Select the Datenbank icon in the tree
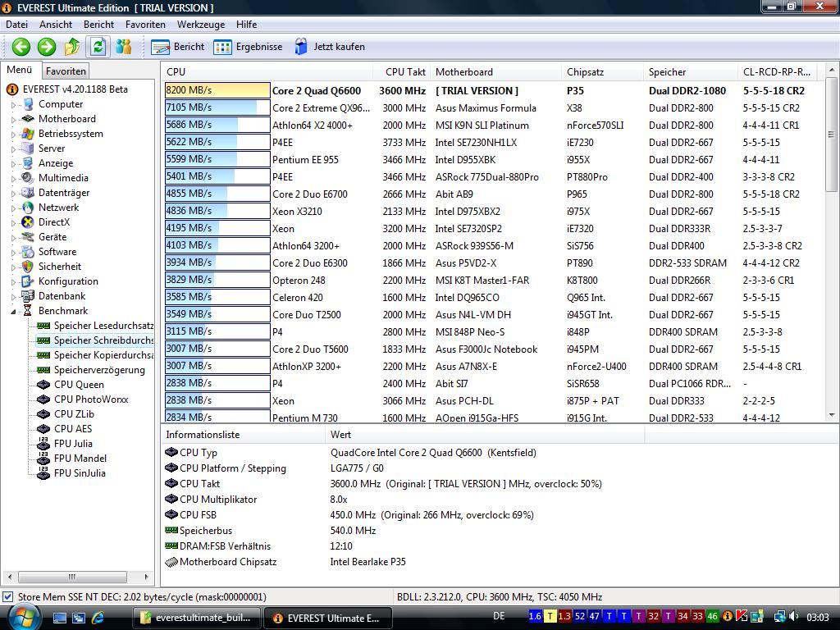Viewport: 840px width, 630px height. point(28,295)
